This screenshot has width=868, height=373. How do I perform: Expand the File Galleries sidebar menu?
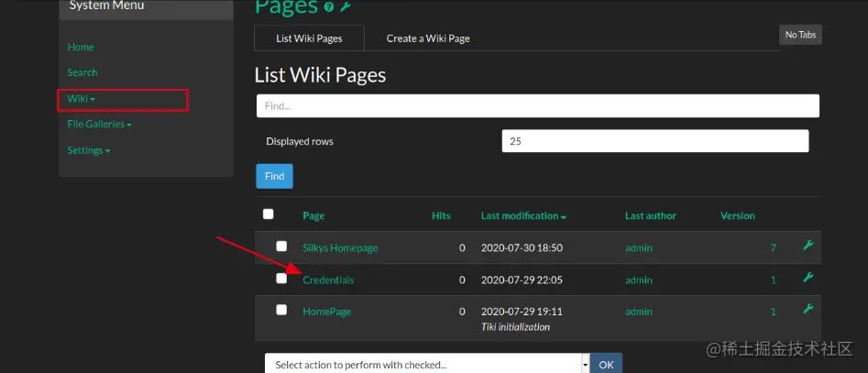(x=99, y=125)
